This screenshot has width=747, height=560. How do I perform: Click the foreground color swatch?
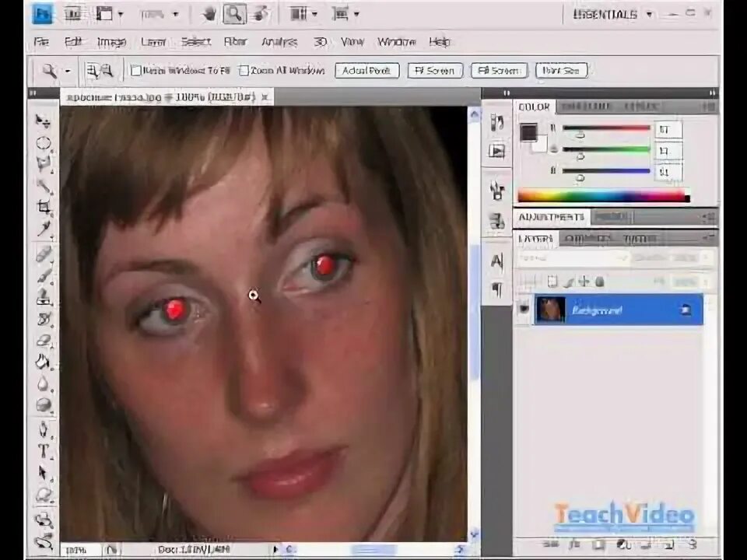point(528,132)
